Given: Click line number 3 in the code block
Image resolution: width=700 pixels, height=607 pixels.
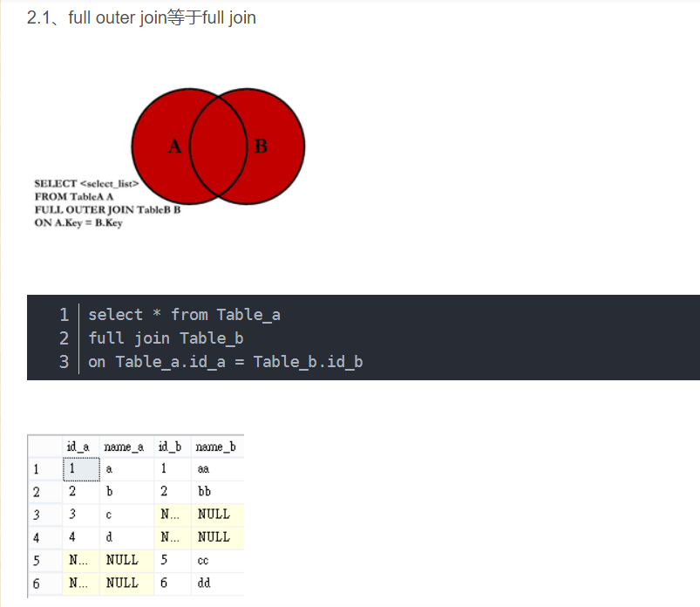Looking at the screenshot, I should click(x=65, y=361).
